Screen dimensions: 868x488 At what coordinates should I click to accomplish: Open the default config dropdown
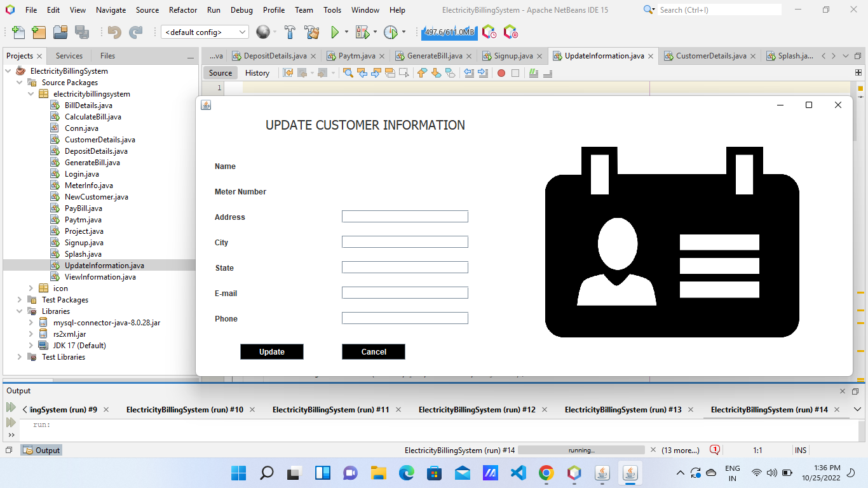point(241,32)
